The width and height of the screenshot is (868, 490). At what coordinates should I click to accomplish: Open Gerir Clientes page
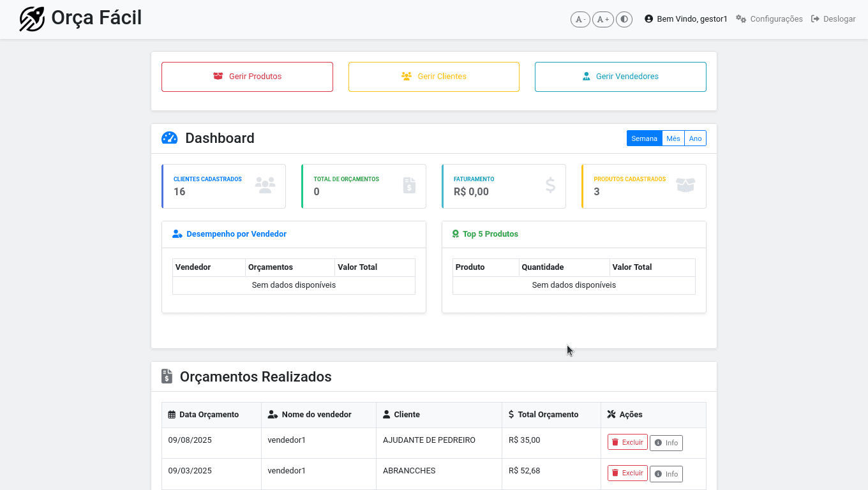pyautogui.click(x=434, y=77)
